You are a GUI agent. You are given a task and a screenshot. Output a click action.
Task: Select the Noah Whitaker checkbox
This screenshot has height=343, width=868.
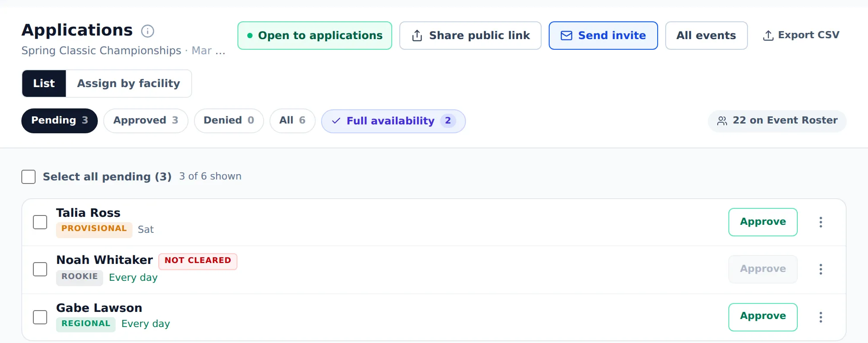[40, 269]
